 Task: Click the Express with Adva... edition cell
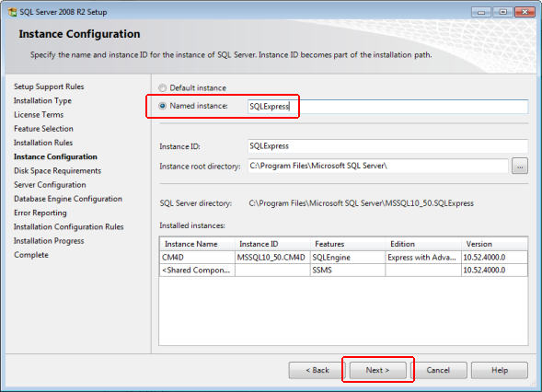(x=423, y=257)
